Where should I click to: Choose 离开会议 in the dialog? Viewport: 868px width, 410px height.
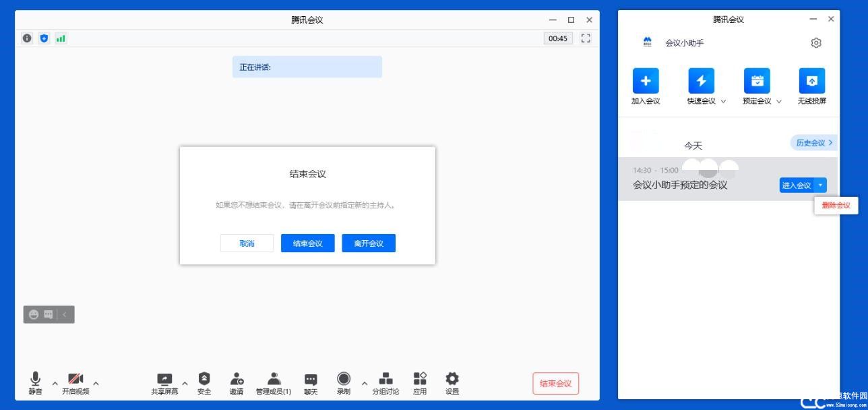369,243
